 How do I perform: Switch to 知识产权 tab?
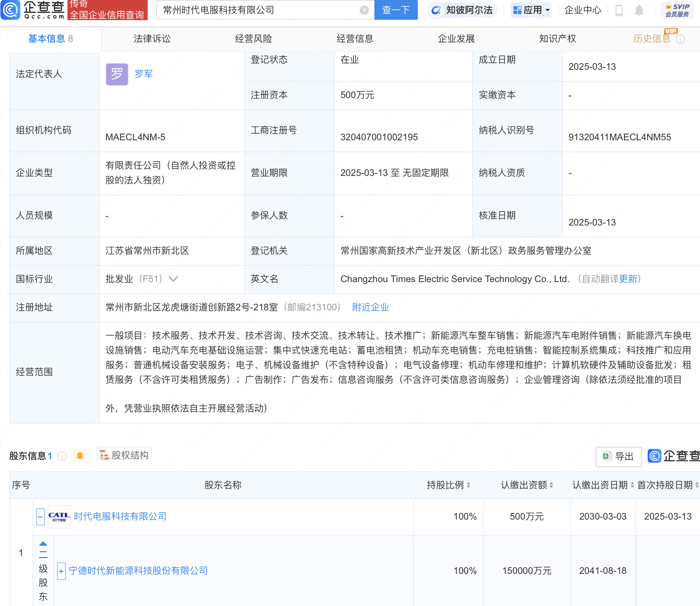tap(557, 39)
